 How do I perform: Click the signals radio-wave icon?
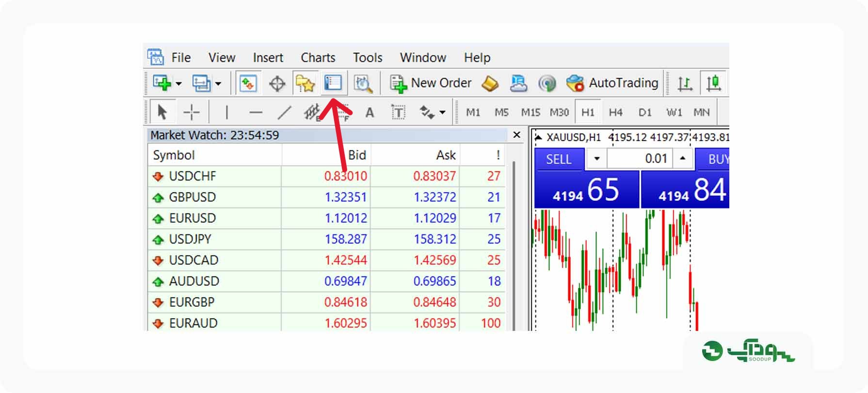pos(547,83)
